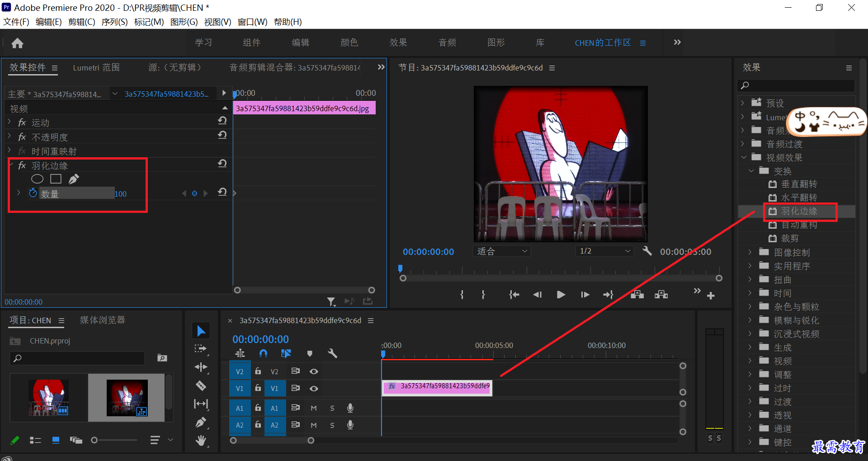This screenshot has height=461, width=868.
Task: Select the Razor tool
Action: click(x=201, y=386)
